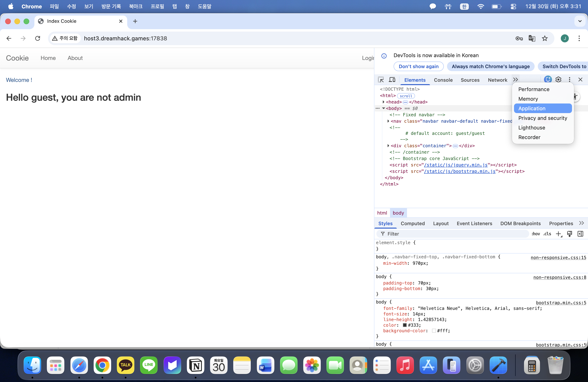
Task: Reload the page
Action: pos(38,38)
